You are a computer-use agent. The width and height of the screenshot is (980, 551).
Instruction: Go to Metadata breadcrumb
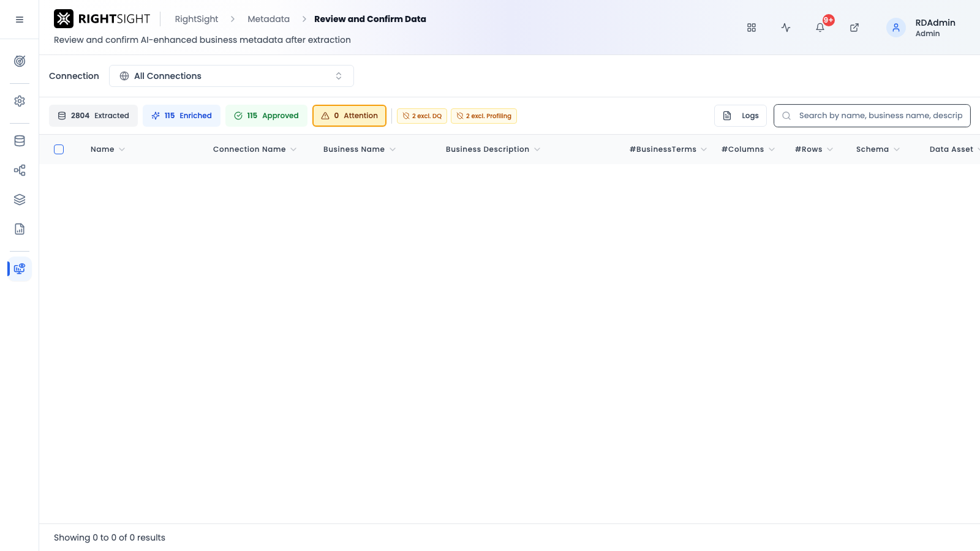[268, 19]
